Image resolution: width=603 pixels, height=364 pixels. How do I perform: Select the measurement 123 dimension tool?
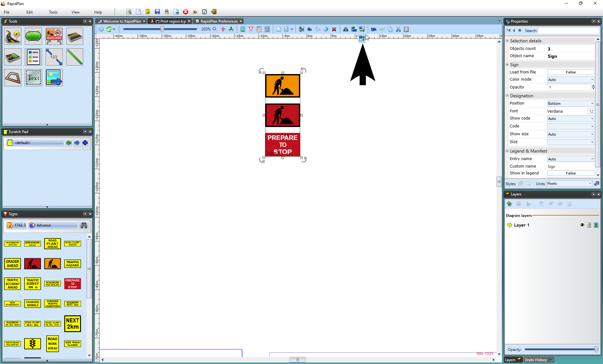(x=54, y=57)
